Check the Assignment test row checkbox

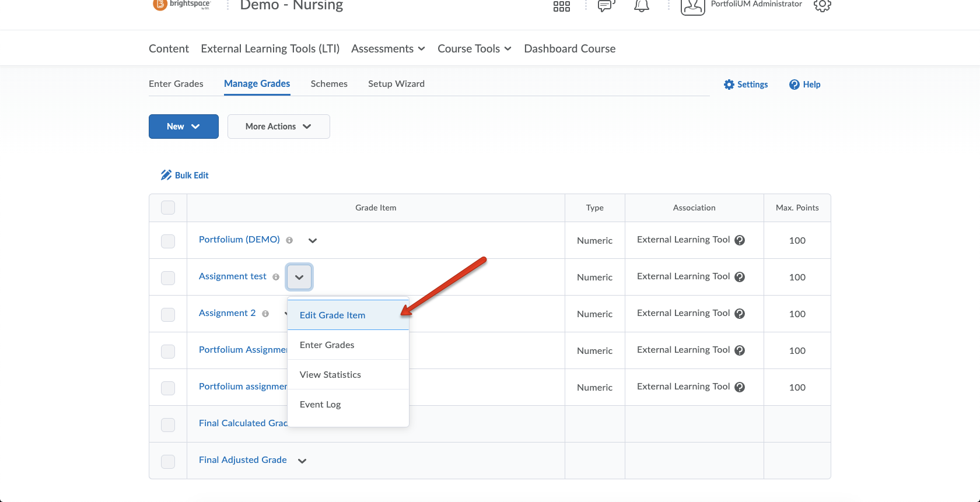(x=168, y=278)
